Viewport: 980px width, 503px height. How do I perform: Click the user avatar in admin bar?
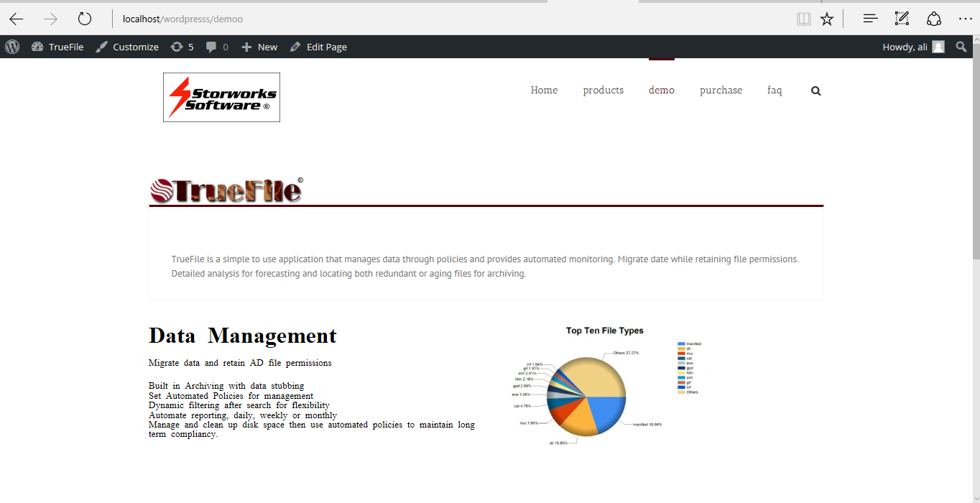(938, 47)
